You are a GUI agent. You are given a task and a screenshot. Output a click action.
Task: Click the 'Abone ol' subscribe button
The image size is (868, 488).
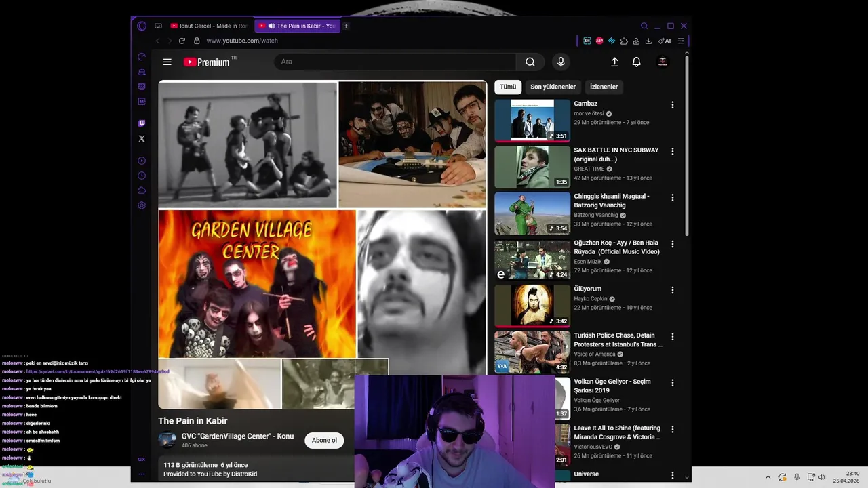click(x=324, y=440)
